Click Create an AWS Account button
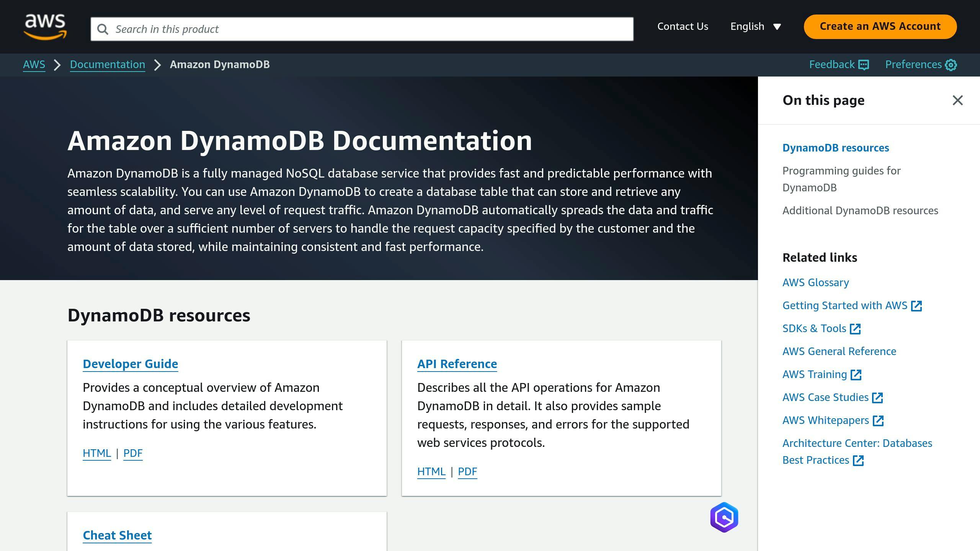Viewport: 980px width, 551px height. [x=880, y=26]
